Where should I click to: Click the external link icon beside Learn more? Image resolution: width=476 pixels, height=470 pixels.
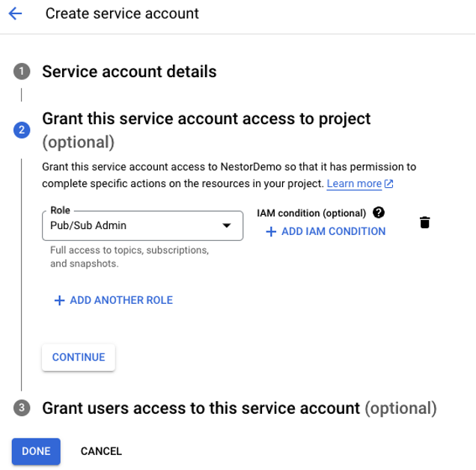pos(388,184)
